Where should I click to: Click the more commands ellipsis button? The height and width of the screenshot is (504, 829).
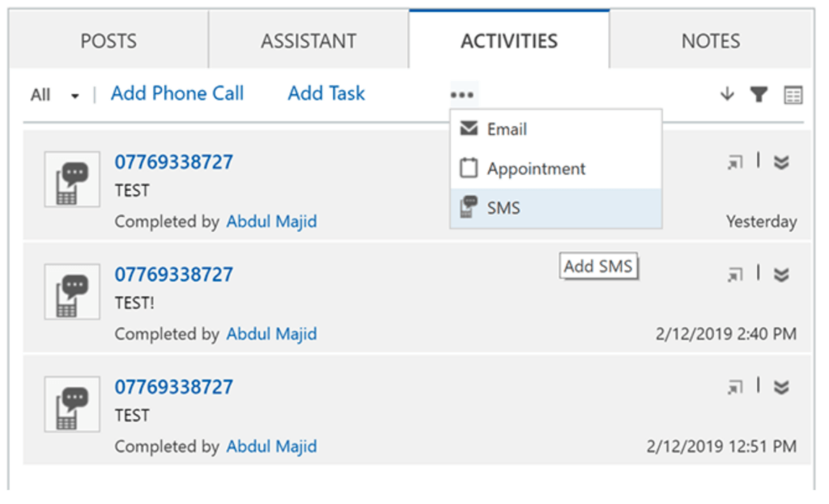pyautogui.click(x=462, y=95)
